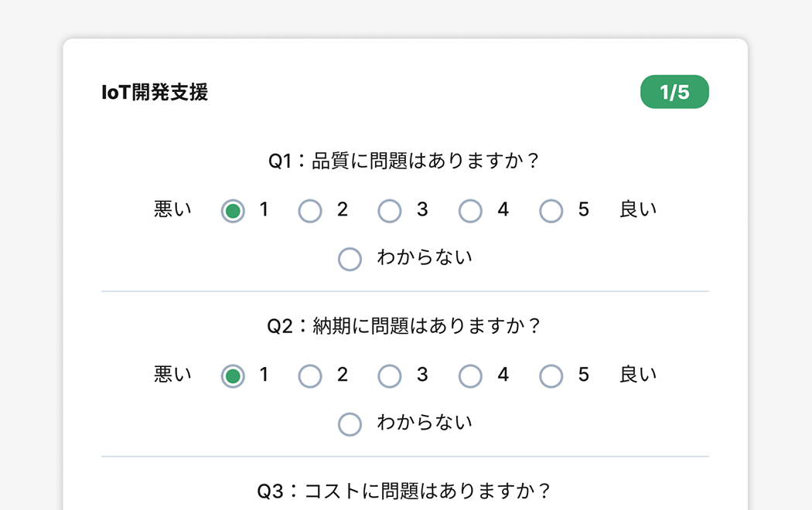Click the IoT開発支援 heading

155,93
